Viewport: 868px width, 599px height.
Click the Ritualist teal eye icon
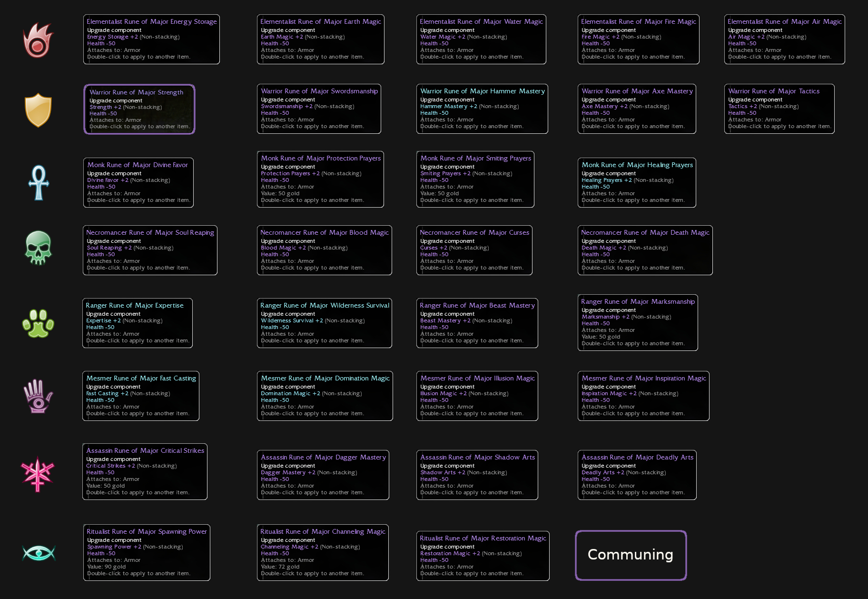pos(39,553)
